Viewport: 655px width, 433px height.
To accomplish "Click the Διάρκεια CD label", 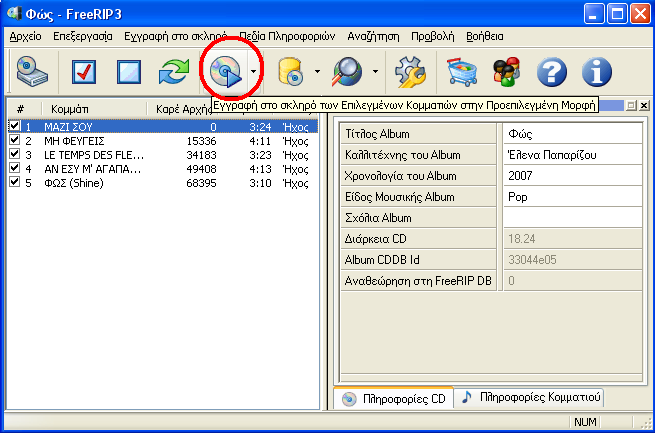I will pyautogui.click(x=375, y=239).
